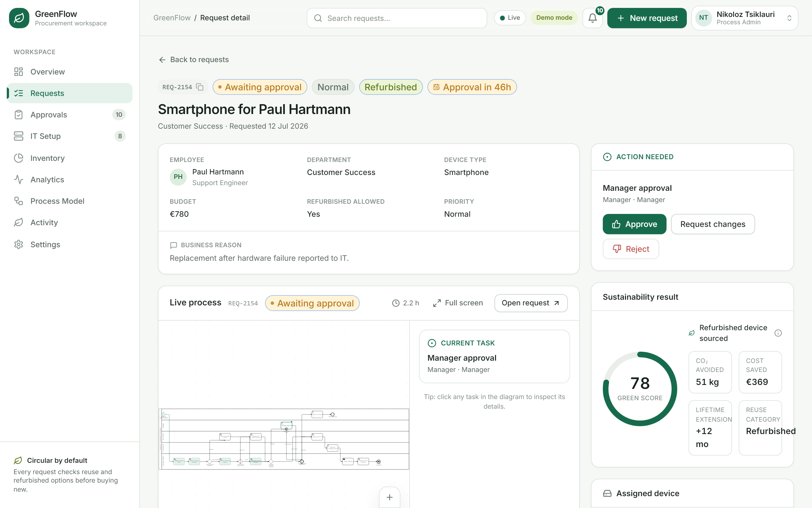Click the PH employee avatar

178,177
